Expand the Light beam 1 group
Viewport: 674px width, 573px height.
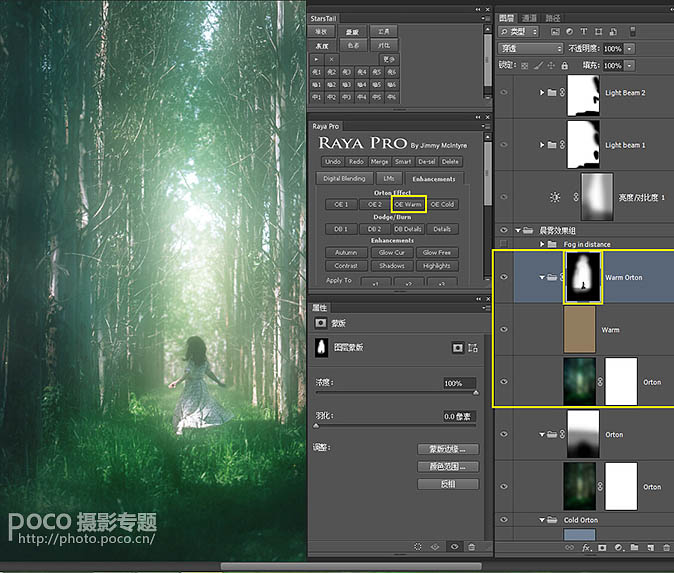542,145
